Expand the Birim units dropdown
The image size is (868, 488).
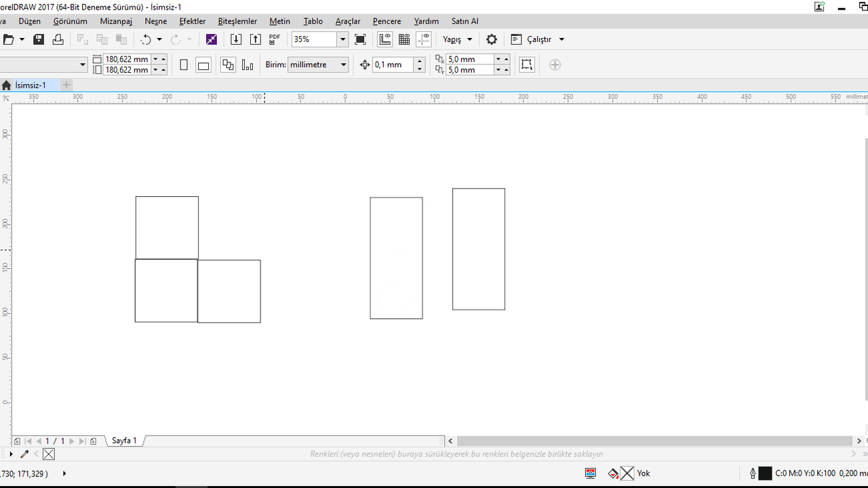(x=343, y=65)
